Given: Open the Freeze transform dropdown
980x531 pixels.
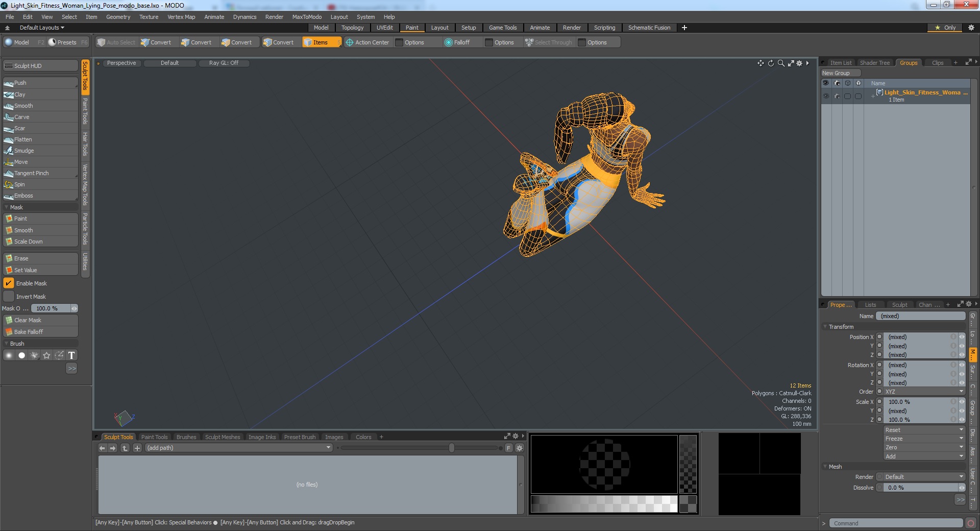Looking at the screenshot, I should (x=924, y=439).
